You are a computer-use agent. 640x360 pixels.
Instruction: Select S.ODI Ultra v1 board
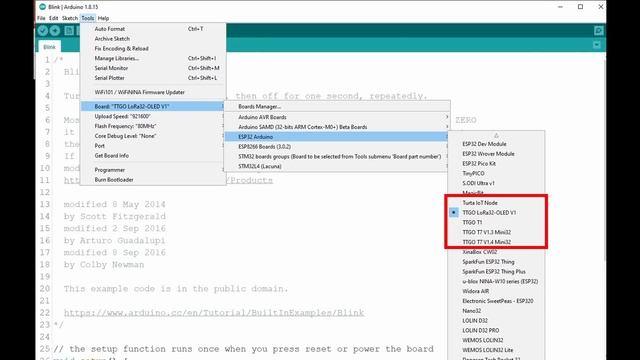coord(496,183)
